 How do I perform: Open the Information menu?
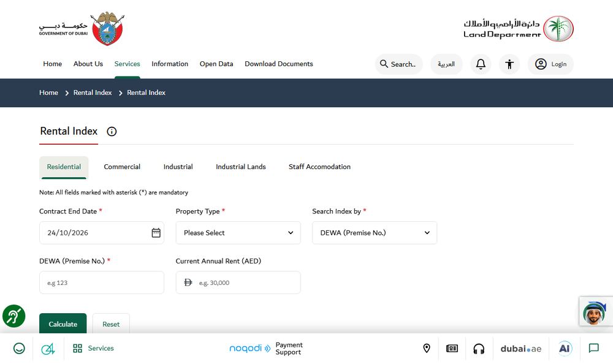tap(170, 64)
